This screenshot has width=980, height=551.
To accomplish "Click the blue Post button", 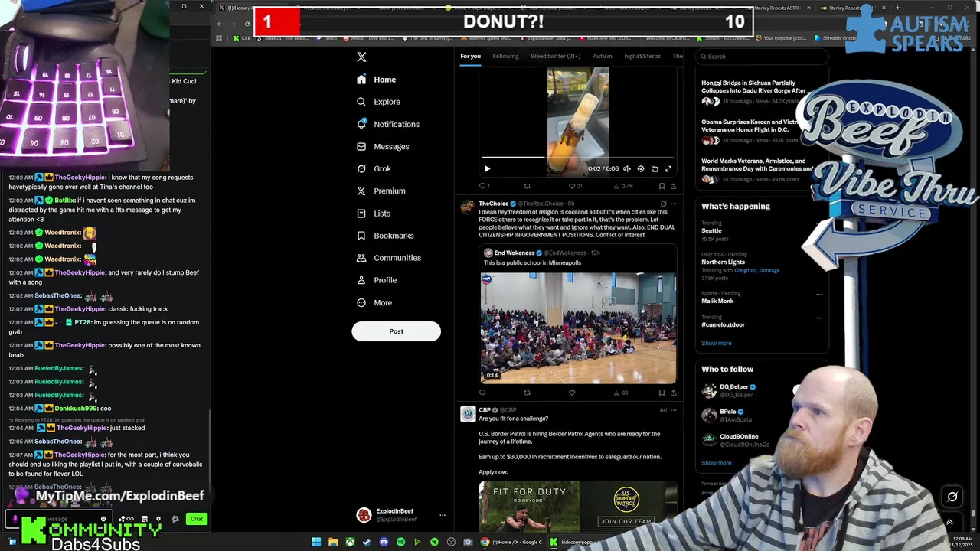I will [396, 331].
